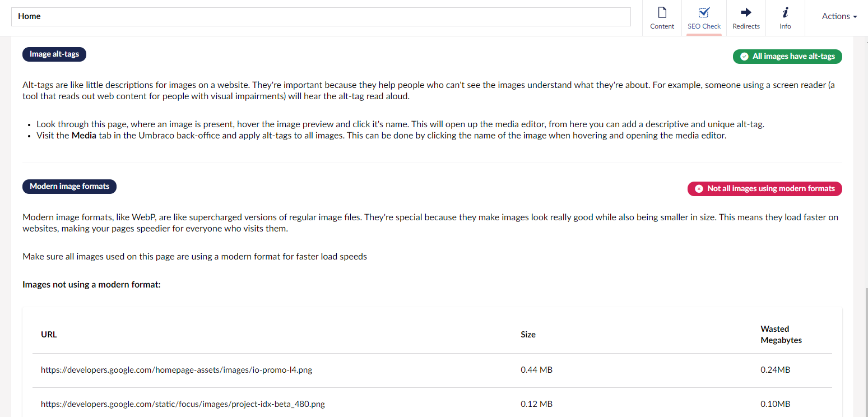This screenshot has height=417, width=868.
Task: Click the 'All images have alt-tags' badge
Action: tap(787, 56)
